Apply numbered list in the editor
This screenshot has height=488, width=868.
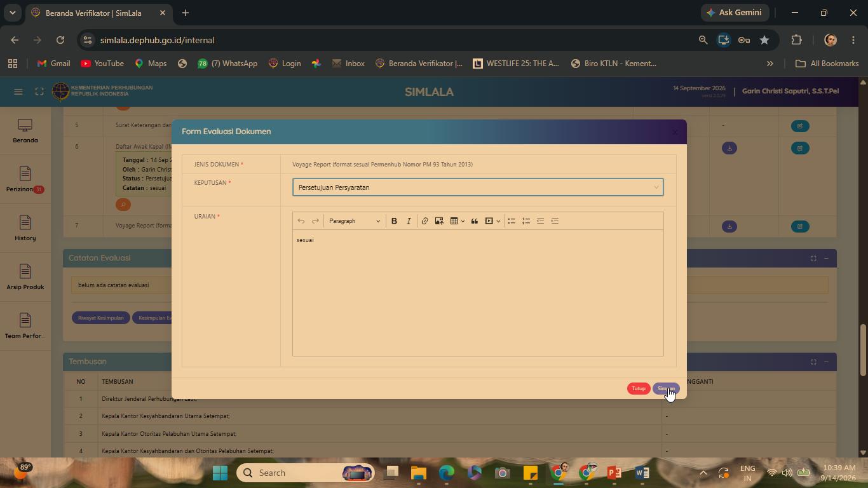(526, 221)
